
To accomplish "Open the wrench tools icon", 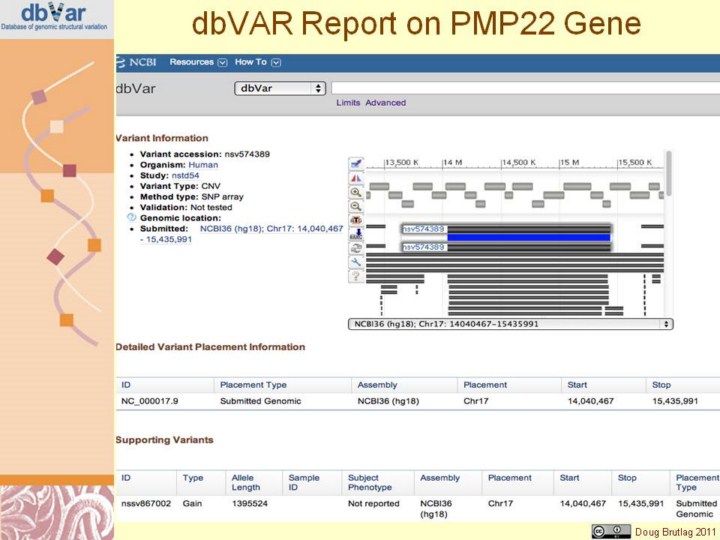I will click(x=355, y=261).
